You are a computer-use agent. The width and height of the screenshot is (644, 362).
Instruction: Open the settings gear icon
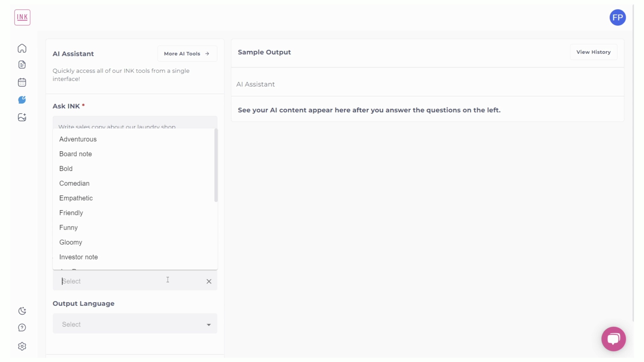click(22, 346)
